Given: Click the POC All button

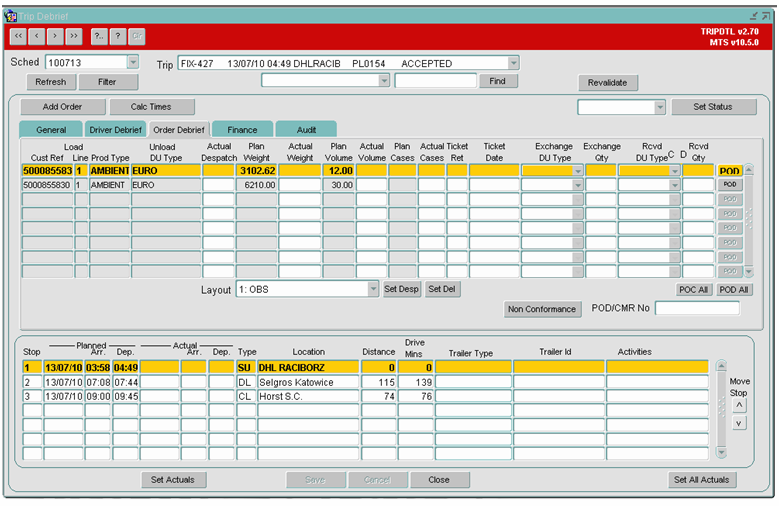Looking at the screenshot, I should (694, 290).
